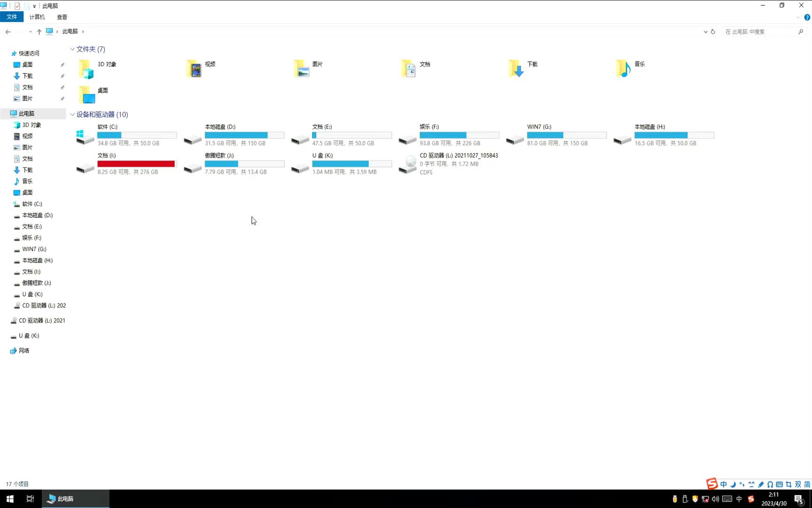
Task: Click the 在此电脑中搜索 search box
Action: pos(759,32)
